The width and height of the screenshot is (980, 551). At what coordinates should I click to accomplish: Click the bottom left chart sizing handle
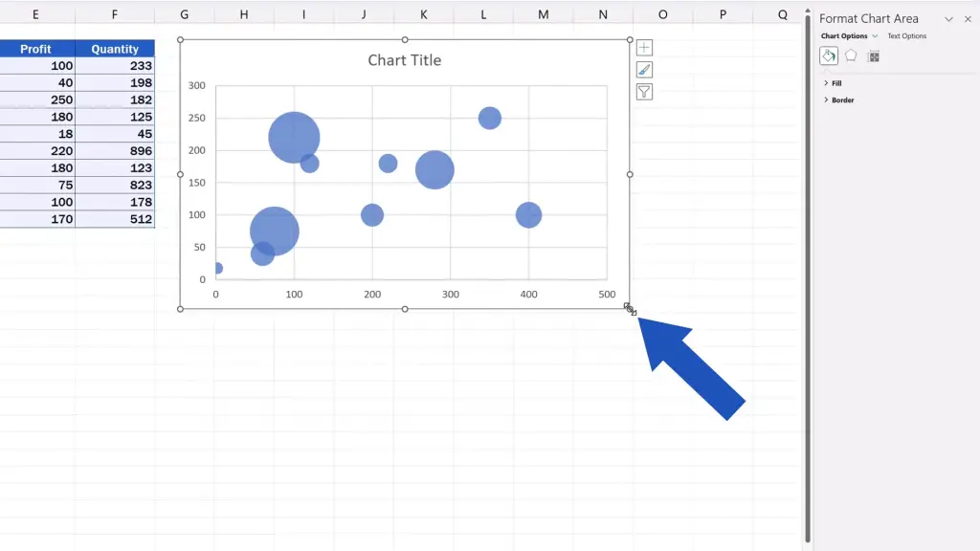point(181,309)
